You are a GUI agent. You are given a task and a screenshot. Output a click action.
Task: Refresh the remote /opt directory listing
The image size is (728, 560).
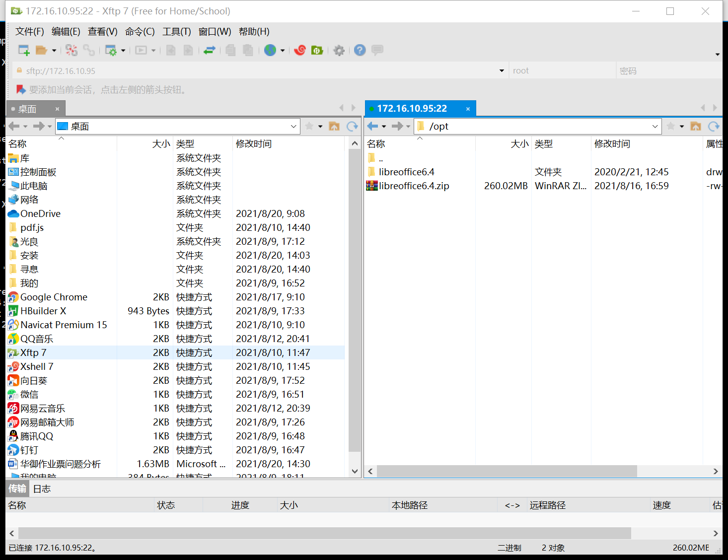714,126
